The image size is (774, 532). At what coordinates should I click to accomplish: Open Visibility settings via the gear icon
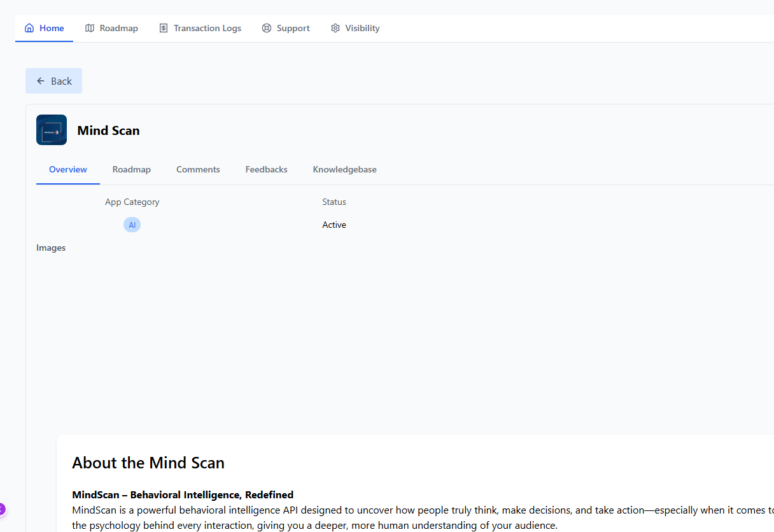point(335,28)
